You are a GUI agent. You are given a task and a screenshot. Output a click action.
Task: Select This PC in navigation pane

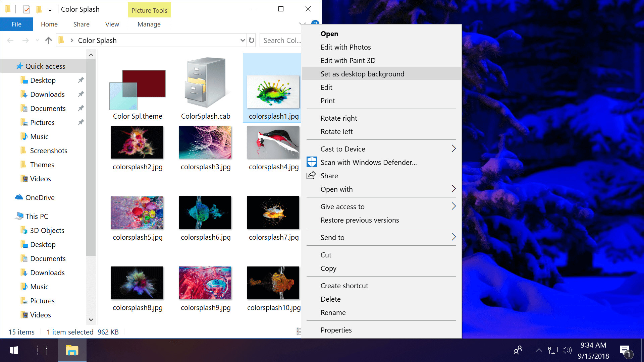coord(37,216)
